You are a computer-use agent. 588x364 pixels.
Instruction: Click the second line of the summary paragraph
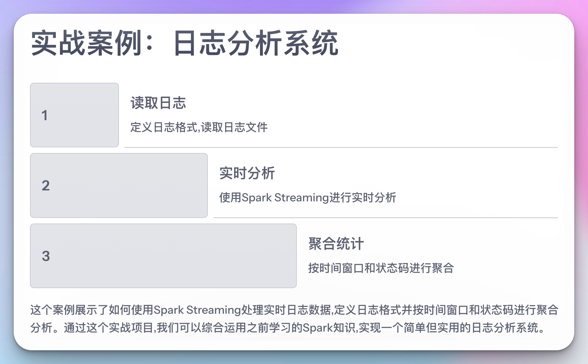288,328
